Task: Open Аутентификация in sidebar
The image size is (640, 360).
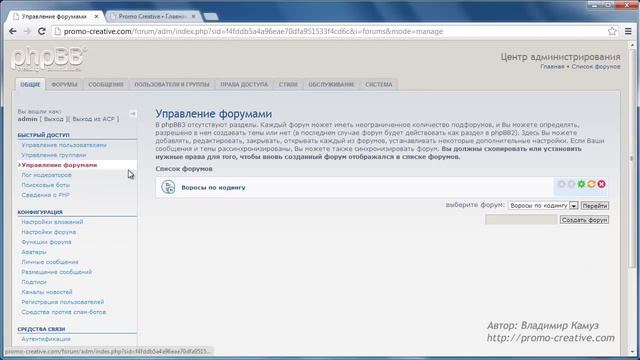Action: point(46,339)
